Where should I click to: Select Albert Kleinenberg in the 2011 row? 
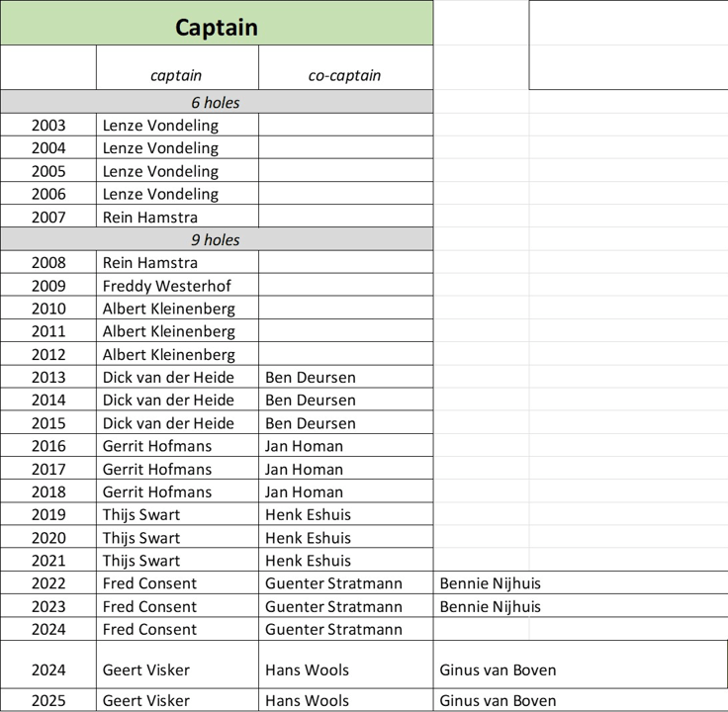[169, 331]
